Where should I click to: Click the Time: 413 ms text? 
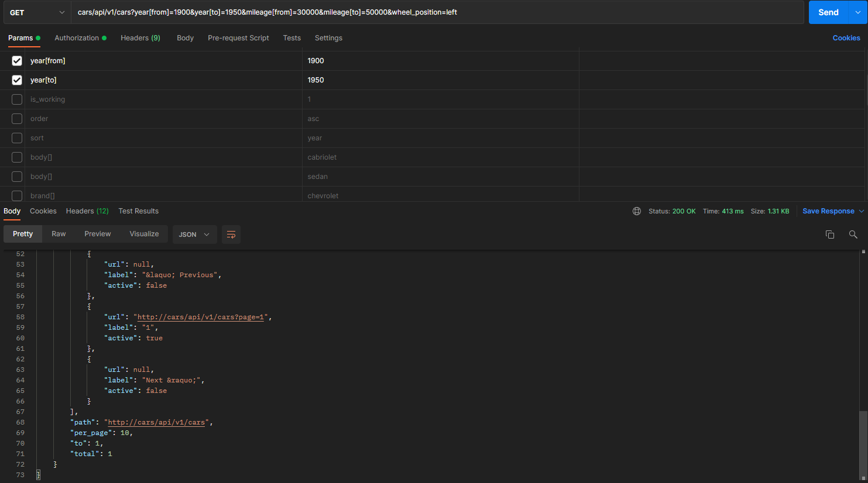point(723,211)
